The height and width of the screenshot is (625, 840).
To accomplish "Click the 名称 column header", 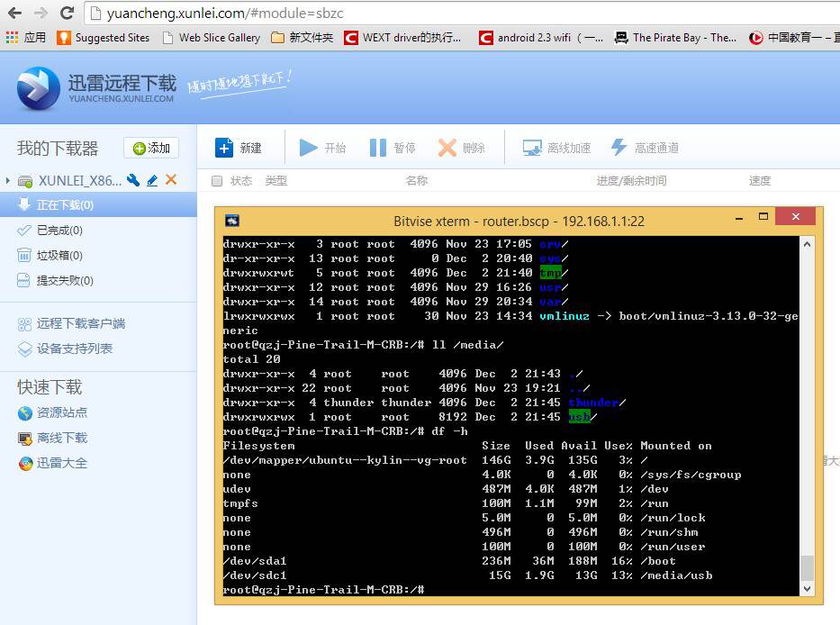I will (417, 181).
